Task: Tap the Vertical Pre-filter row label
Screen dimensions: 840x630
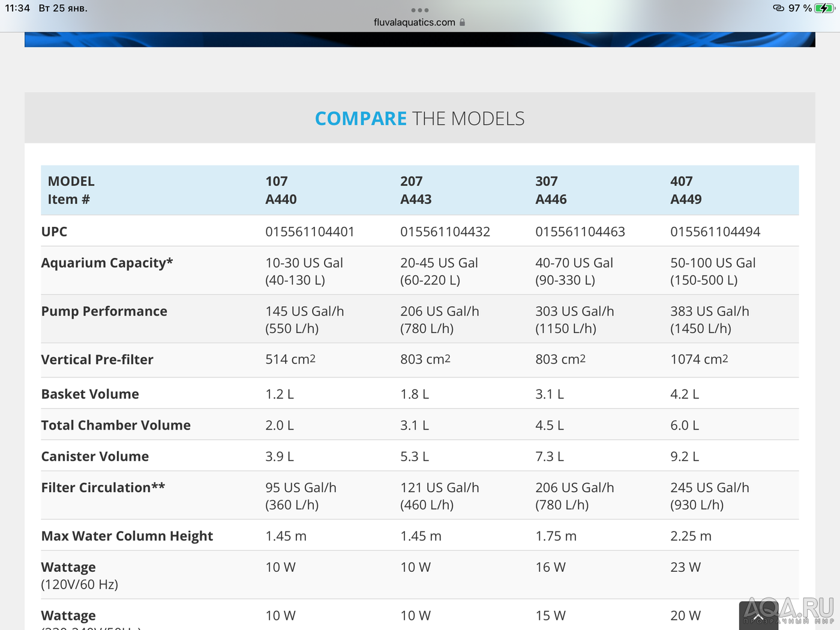Action: tap(97, 359)
